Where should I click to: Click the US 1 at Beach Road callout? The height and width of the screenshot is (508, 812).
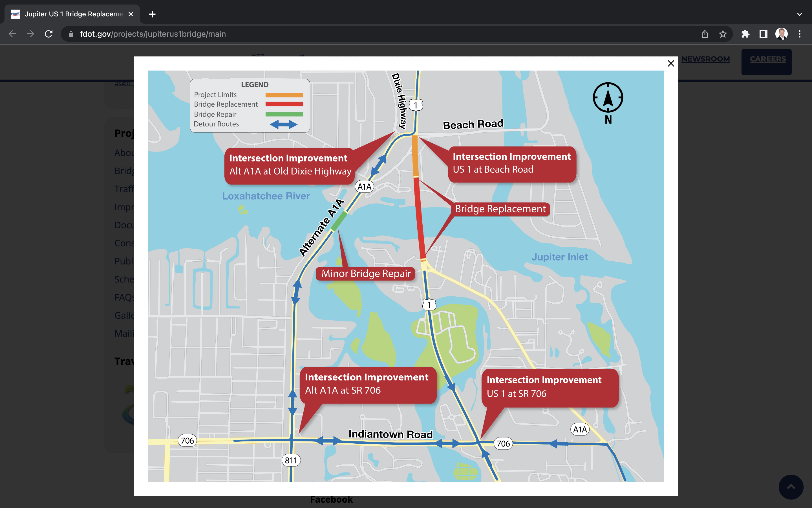click(x=512, y=164)
